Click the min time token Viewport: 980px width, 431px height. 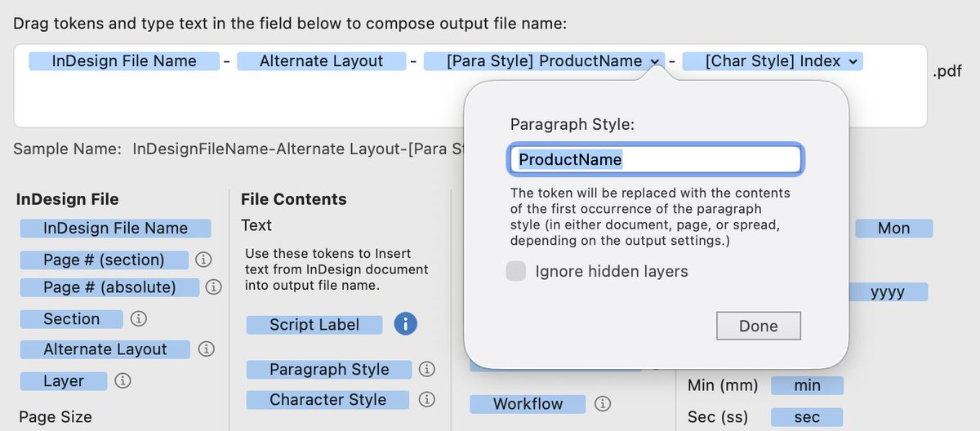[807, 385]
